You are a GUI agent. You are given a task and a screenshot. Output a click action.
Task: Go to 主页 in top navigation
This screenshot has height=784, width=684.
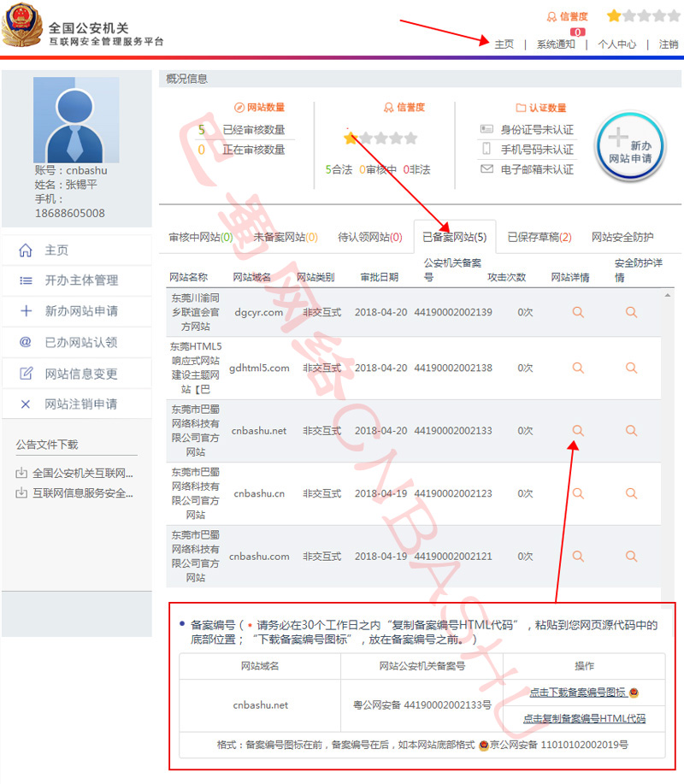coord(504,44)
